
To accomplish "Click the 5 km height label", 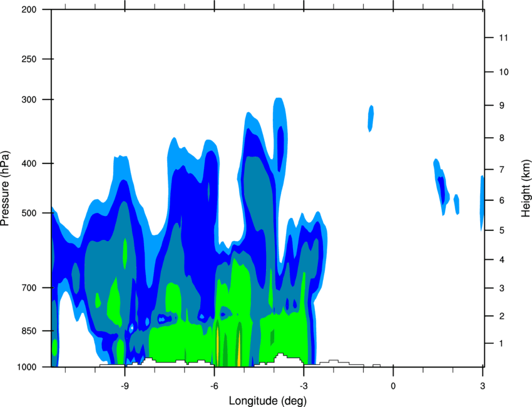I will click(x=501, y=230).
